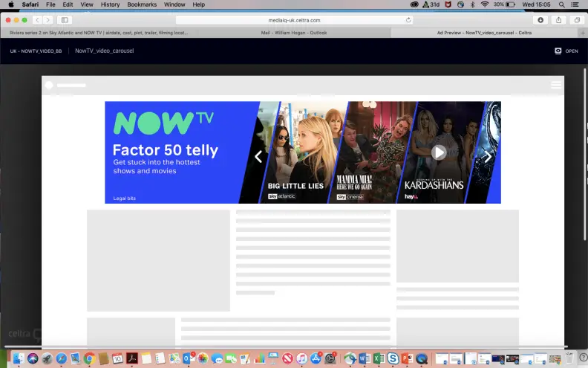
Task: Select the Ad Preview NowTV_video_carousel tab
Action: (484, 33)
